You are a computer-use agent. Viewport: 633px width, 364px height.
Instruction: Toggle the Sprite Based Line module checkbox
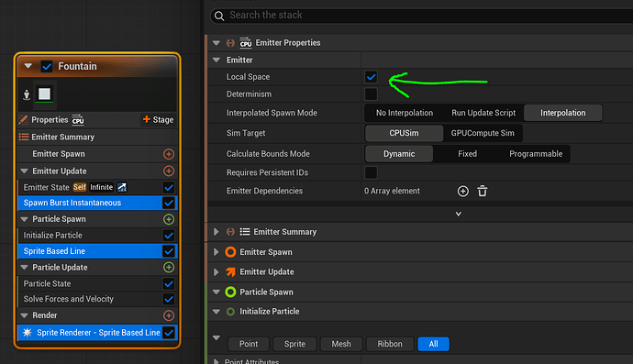(x=169, y=251)
